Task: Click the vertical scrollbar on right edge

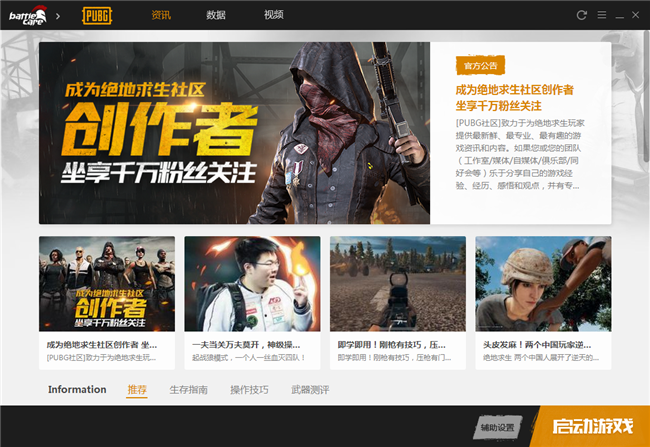Action: pyautogui.click(x=647, y=96)
